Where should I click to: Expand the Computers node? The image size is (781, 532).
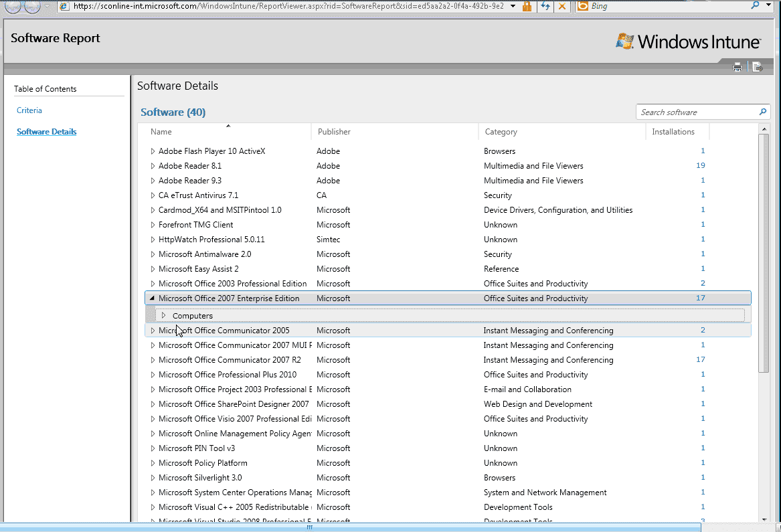coord(164,315)
